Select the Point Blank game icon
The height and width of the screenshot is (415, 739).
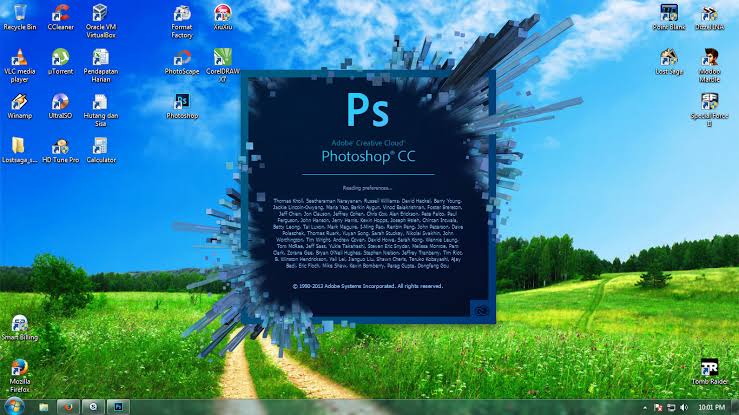pos(669,17)
